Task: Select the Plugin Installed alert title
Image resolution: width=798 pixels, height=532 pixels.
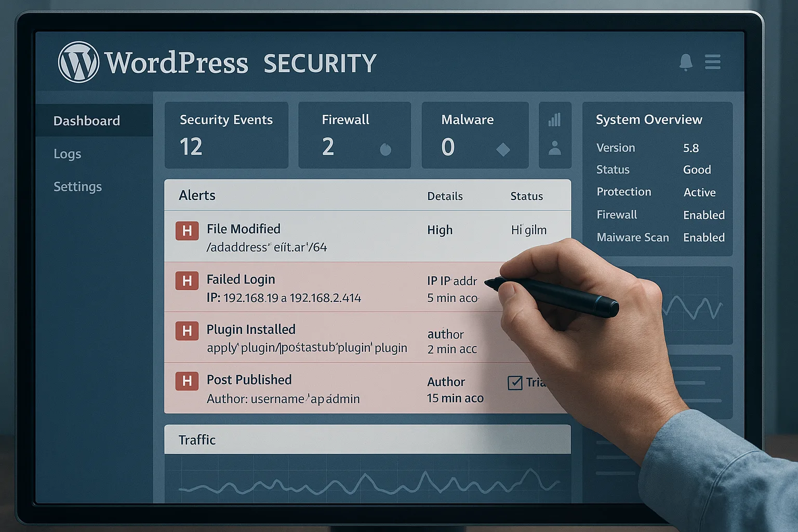Action: coord(251,329)
